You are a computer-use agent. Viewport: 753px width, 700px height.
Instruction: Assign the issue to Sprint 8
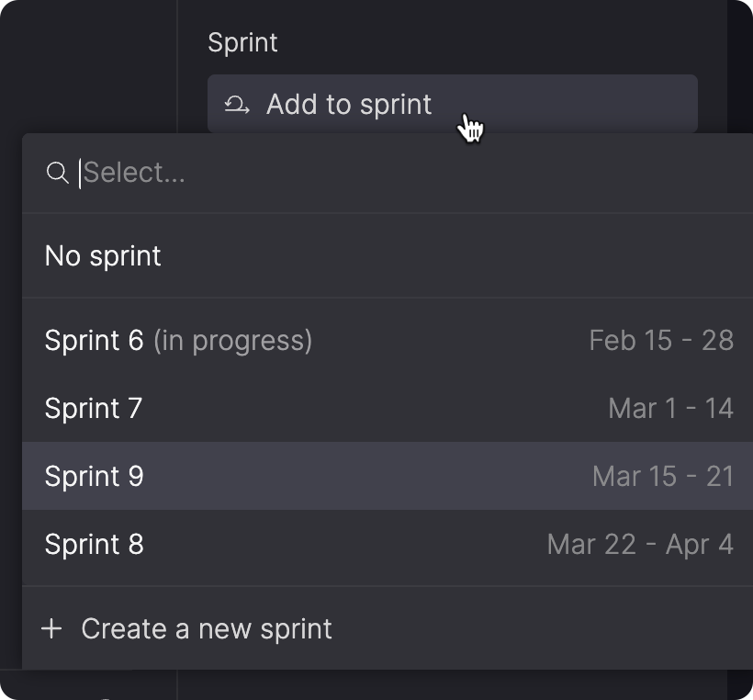point(94,544)
